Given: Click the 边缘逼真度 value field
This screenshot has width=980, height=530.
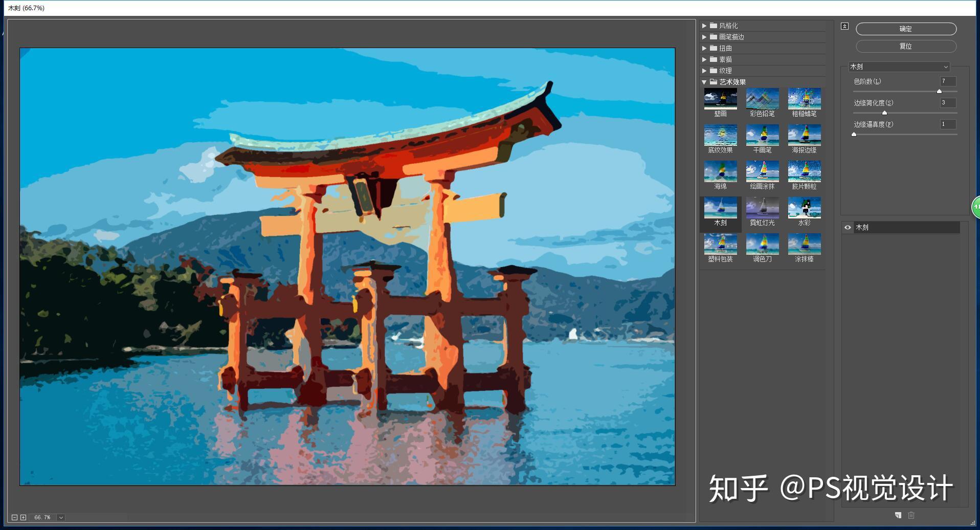Looking at the screenshot, I should [x=948, y=124].
